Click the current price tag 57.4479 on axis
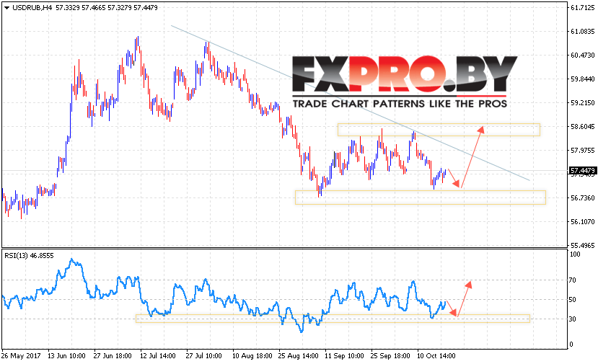 point(582,170)
